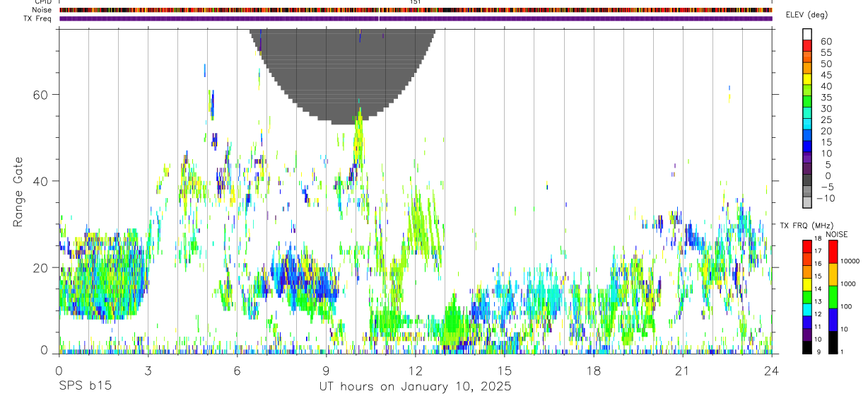Click the black bottom swatch of TX FRQ bar
The image size is (868, 401).
[807, 347]
